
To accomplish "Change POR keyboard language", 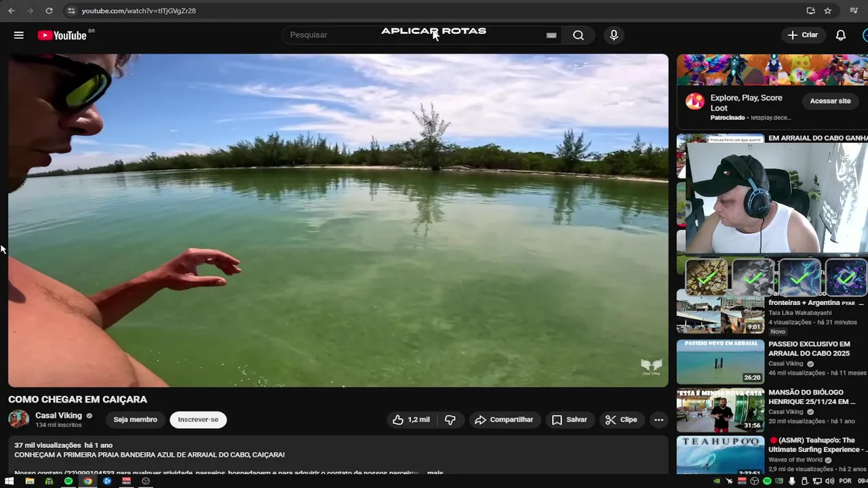I will [845, 481].
